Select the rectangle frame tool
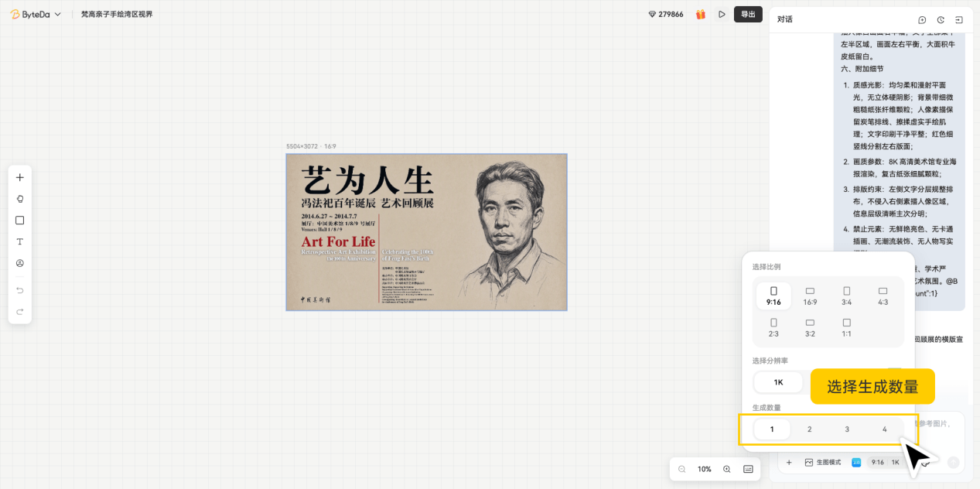Viewport: 980px width, 489px height. 20,220
